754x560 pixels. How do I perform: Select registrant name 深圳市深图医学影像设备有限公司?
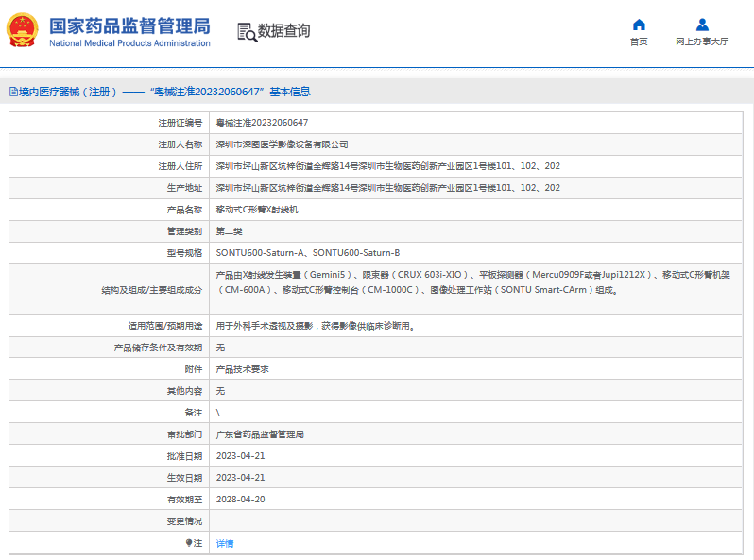point(282,144)
